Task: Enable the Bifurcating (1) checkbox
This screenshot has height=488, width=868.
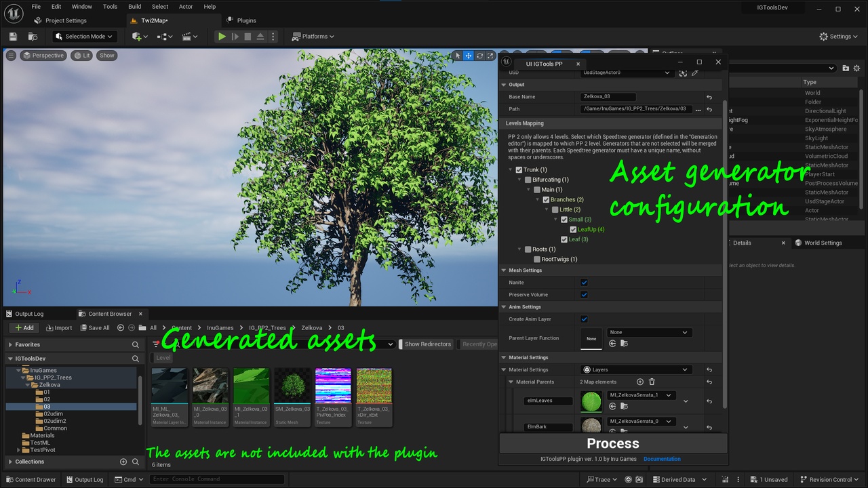Action: tap(528, 180)
